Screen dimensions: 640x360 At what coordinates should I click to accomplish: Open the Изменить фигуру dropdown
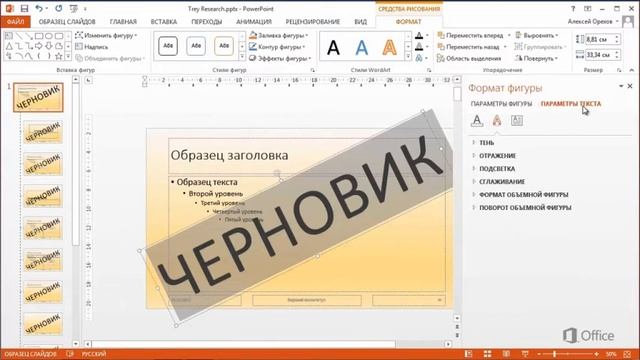coord(107,36)
